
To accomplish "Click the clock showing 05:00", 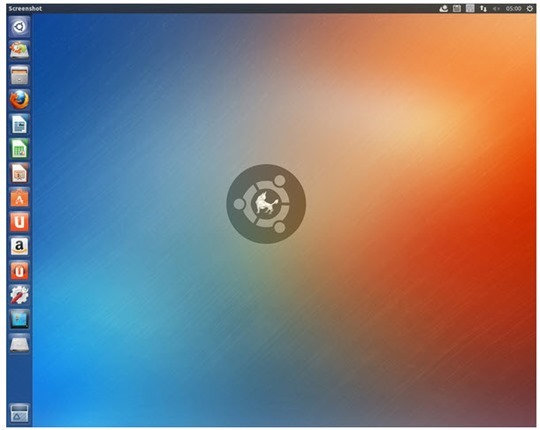I will point(513,9).
